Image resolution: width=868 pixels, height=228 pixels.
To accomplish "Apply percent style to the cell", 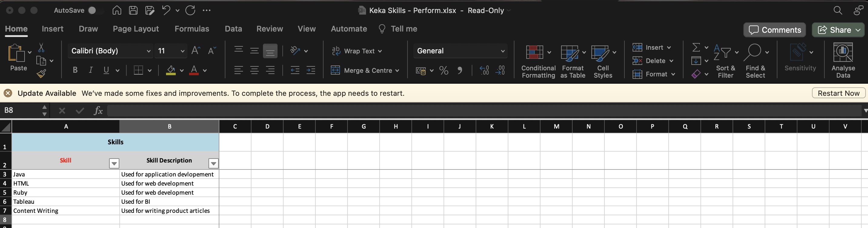I will (x=444, y=70).
